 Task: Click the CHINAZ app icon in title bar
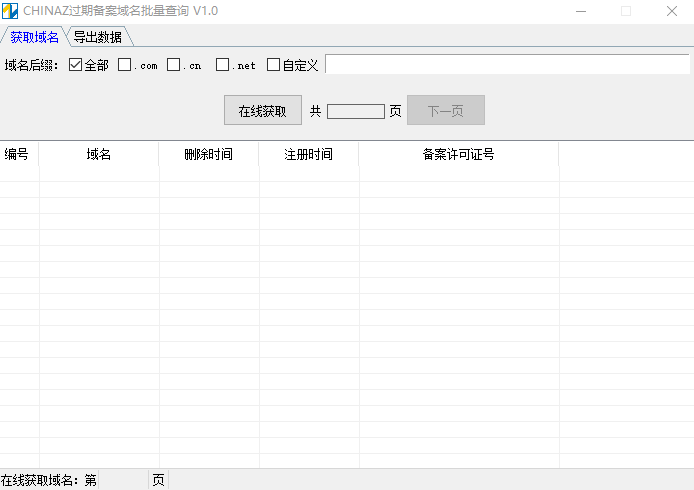[x=10, y=11]
